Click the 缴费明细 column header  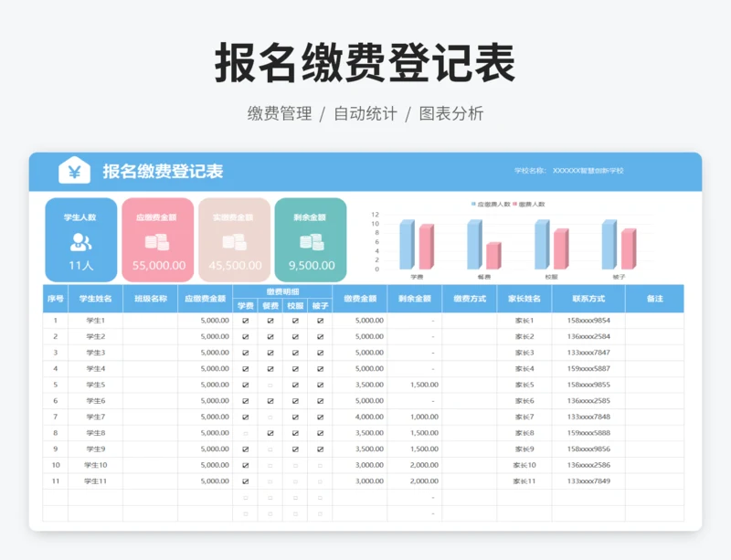282,291
